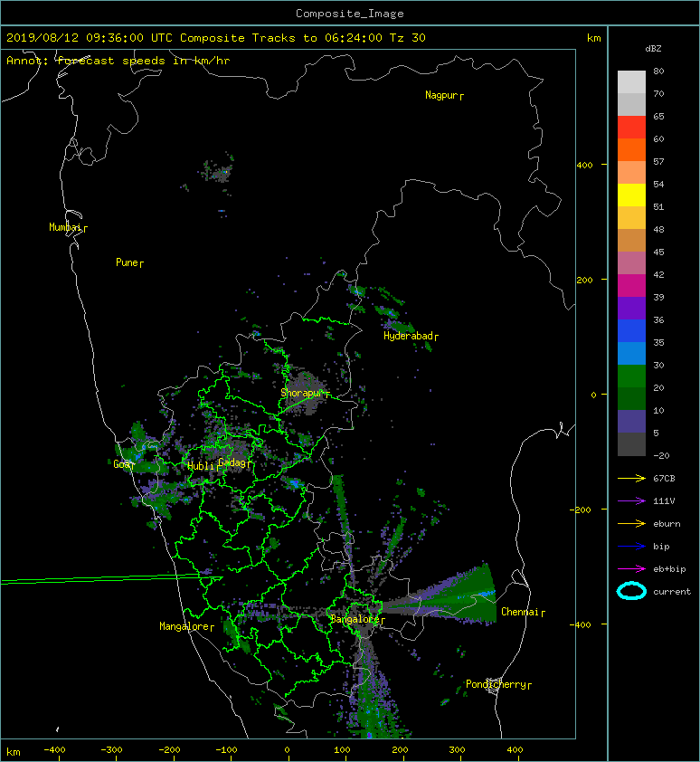Image resolution: width=700 pixels, height=762 pixels.
Task: Click the yellow arrow icon beside 67CB
Action: 631,478
